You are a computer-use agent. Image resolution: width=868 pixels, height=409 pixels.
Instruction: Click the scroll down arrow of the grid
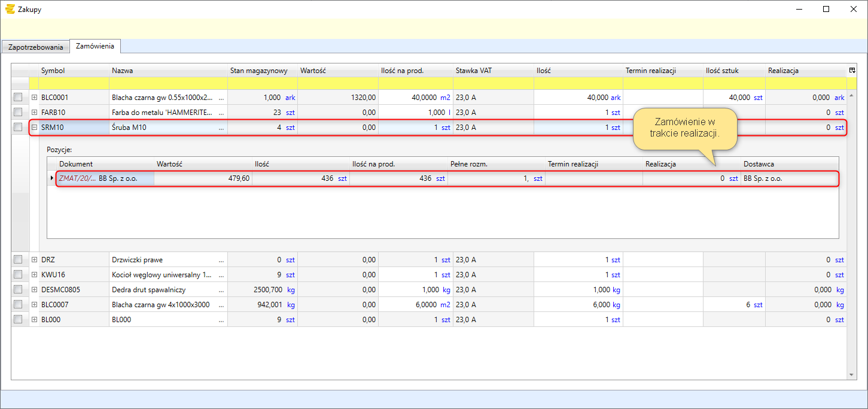852,375
